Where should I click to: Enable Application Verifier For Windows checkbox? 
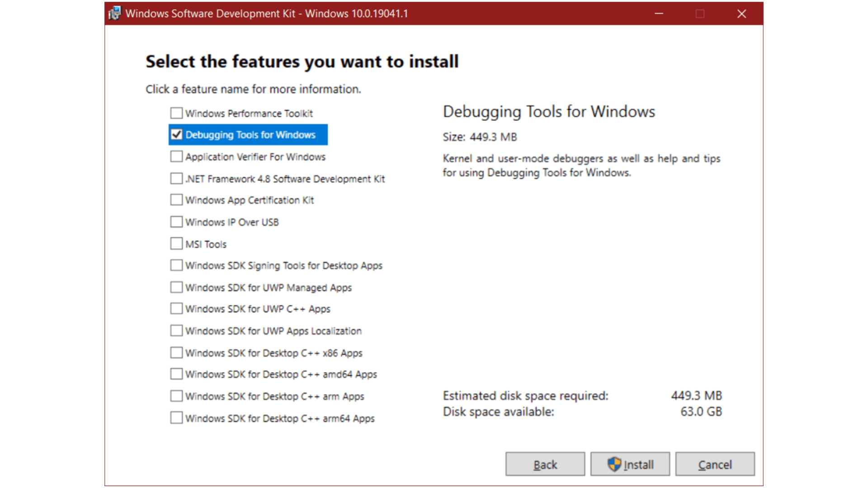[176, 156]
